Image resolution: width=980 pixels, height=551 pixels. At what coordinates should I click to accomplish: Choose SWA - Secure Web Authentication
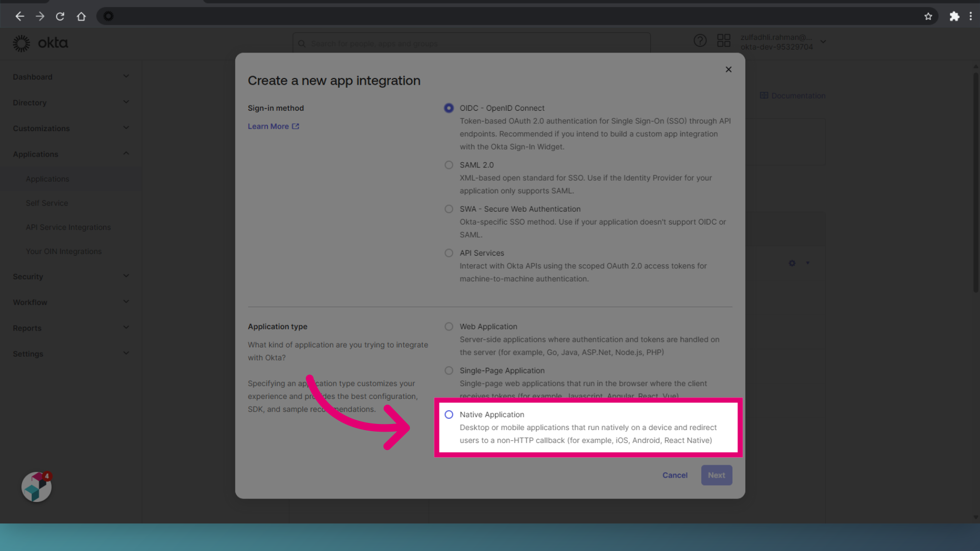(449, 209)
